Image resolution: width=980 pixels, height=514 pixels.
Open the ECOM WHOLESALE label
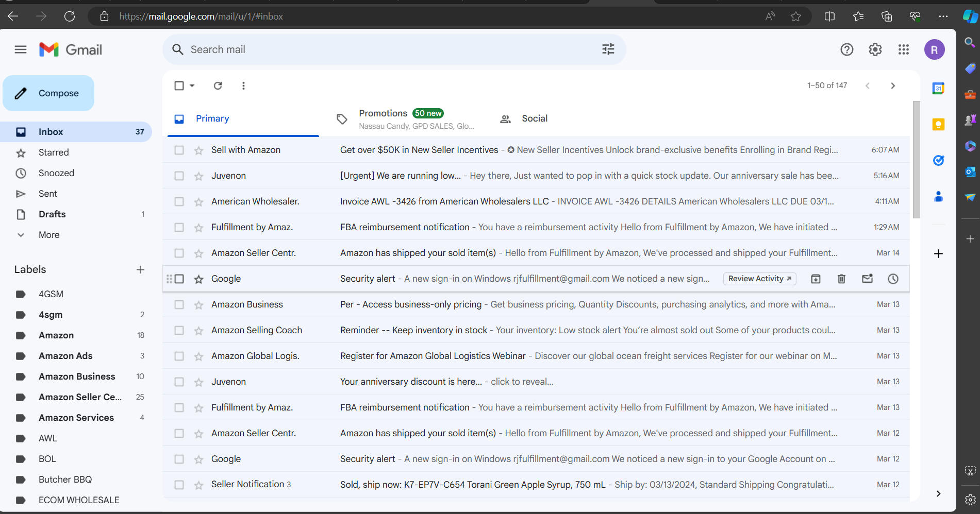tap(79, 500)
